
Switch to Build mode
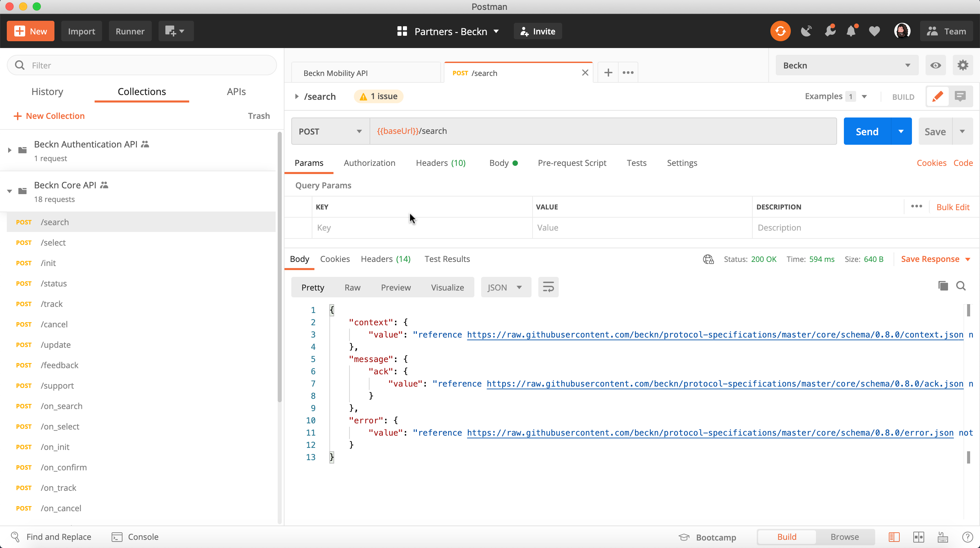click(x=787, y=537)
